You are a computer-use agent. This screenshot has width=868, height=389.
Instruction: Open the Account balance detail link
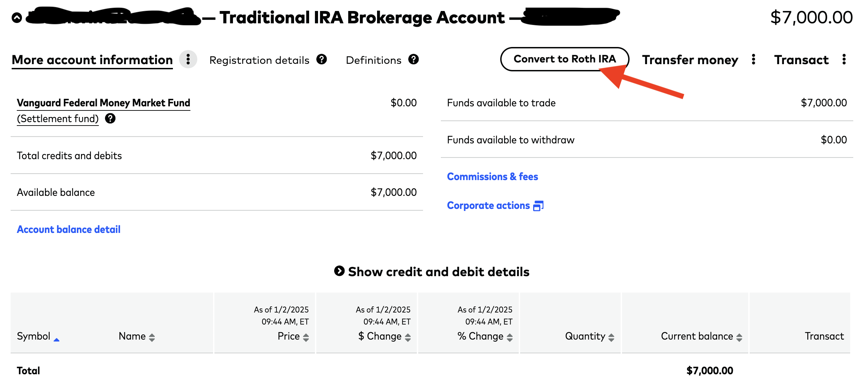[69, 229]
